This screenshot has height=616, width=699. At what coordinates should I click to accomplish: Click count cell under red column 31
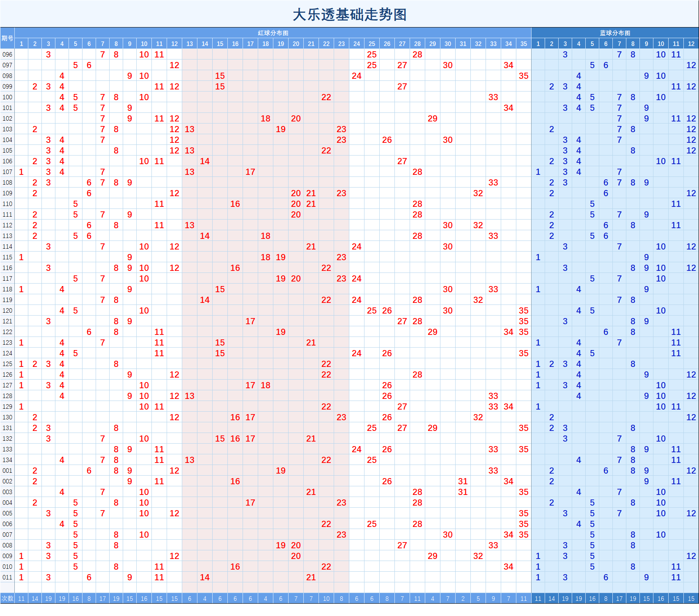(x=463, y=598)
